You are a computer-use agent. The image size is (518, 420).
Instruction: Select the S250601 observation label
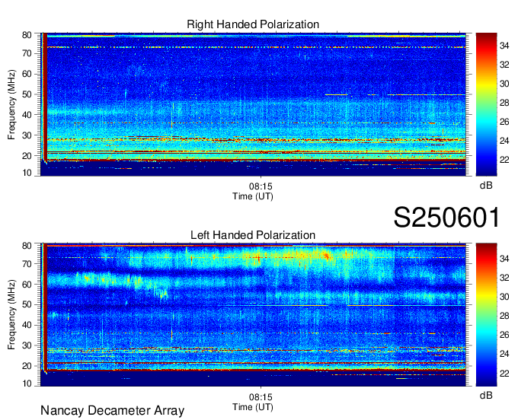pyautogui.click(x=446, y=218)
